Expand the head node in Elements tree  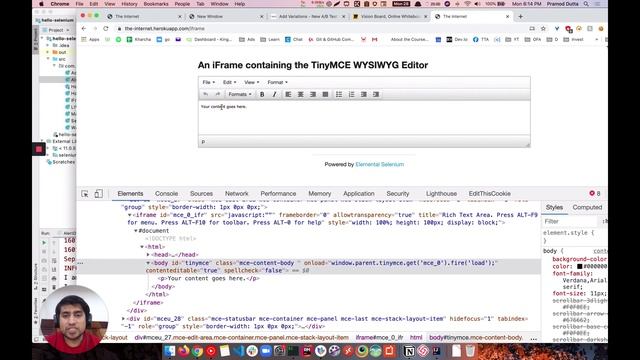[x=148, y=255]
